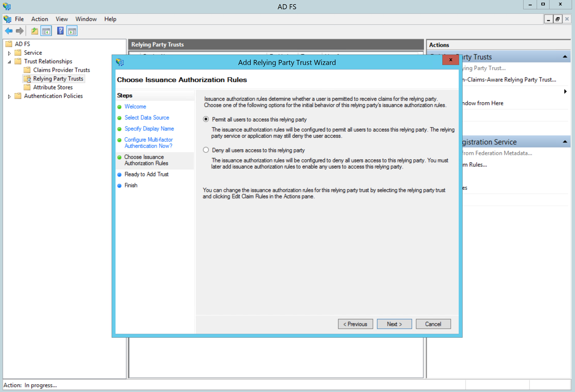Click the AD FS icon in menu bar
Screen dimensions: 575x392
click(7, 19)
